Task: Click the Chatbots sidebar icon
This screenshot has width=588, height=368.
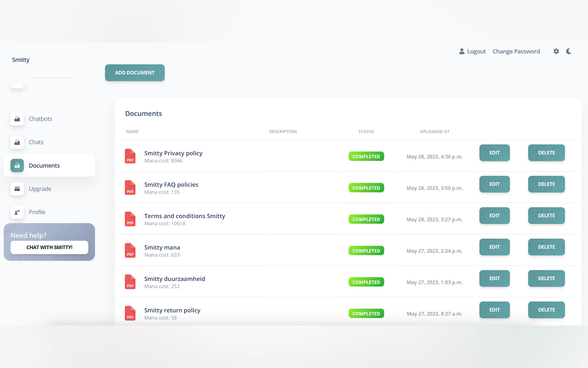Action: click(17, 119)
